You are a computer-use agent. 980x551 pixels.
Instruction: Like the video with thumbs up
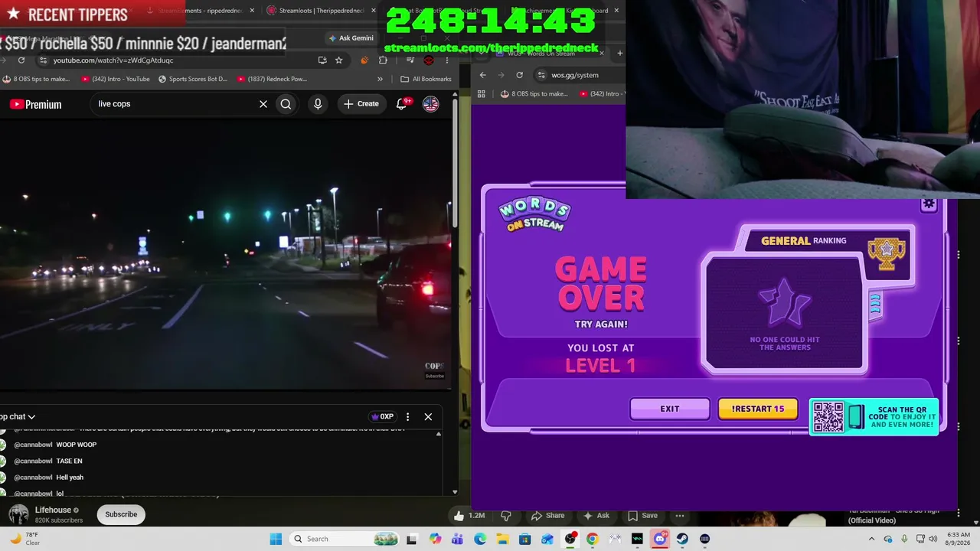(x=469, y=516)
